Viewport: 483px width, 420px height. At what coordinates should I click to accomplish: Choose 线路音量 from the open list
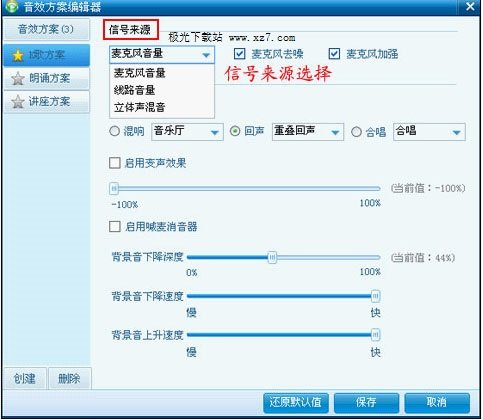162,90
